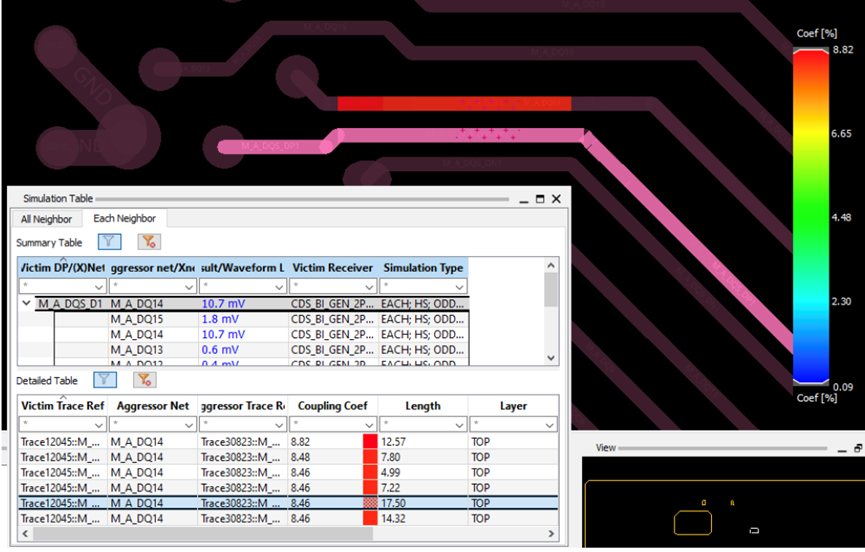Click the Detailed Table filter icon

(105, 379)
